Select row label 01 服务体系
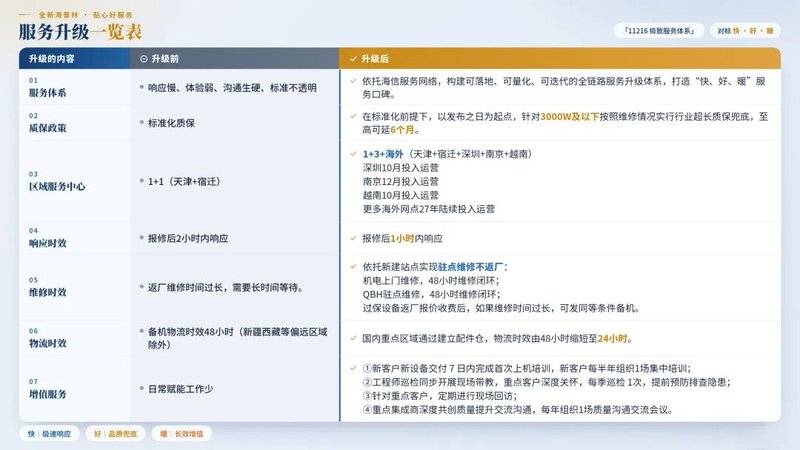Image resolution: width=800 pixels, height=450 pixels. click(47, 87)
